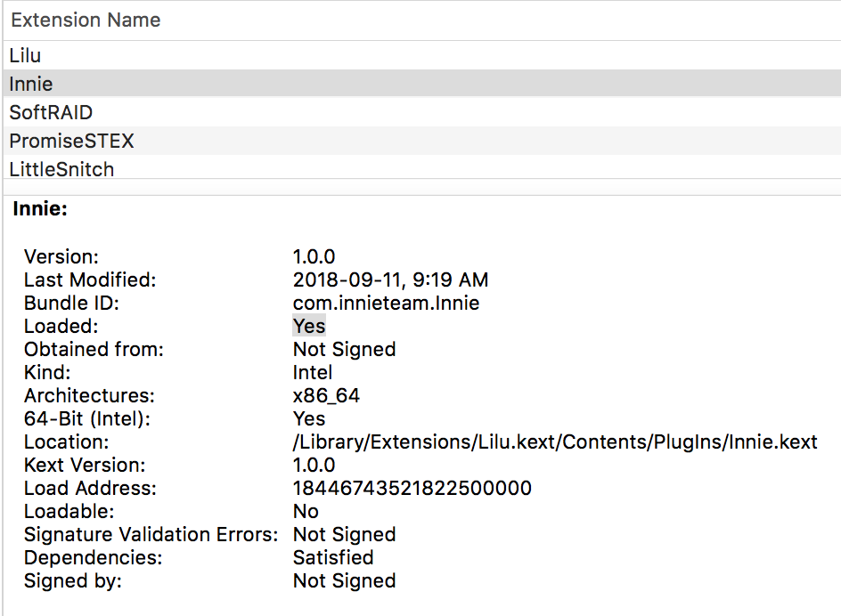841x616 pixels.
Task: Click the Signed by Not Signed value
Action: tap(345, 580)
